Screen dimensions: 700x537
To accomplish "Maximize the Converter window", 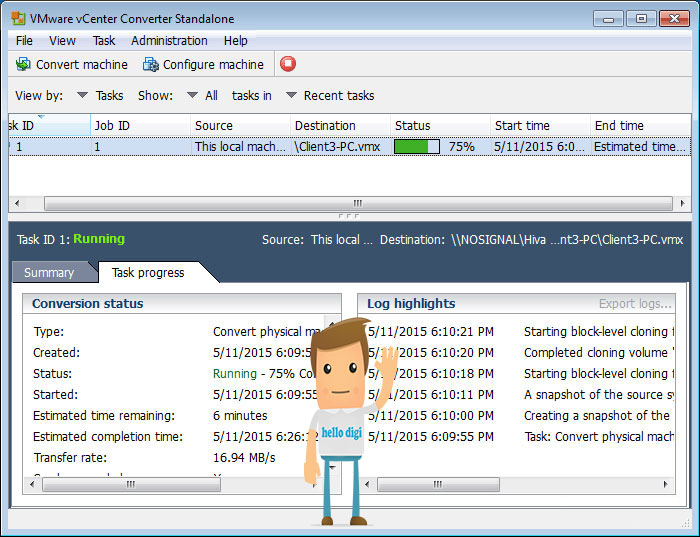I will coord(641,19).
